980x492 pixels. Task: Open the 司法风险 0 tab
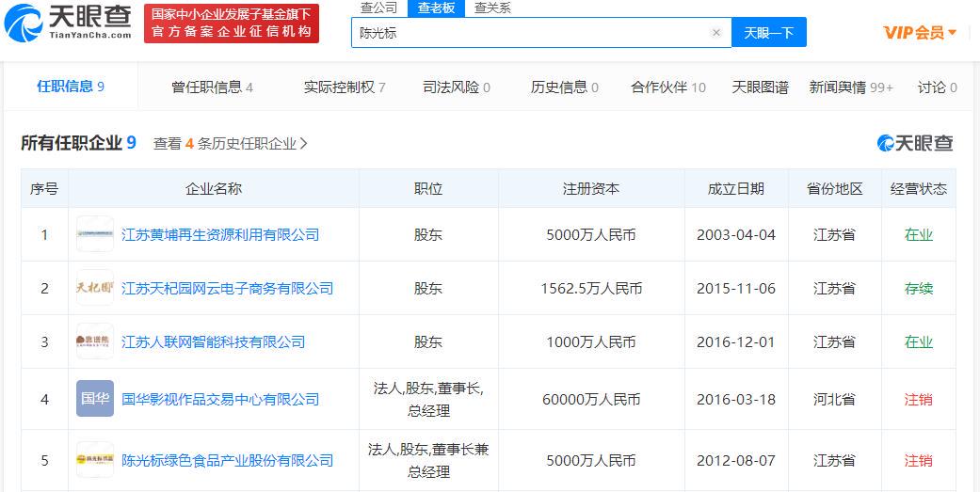[457, 87]
